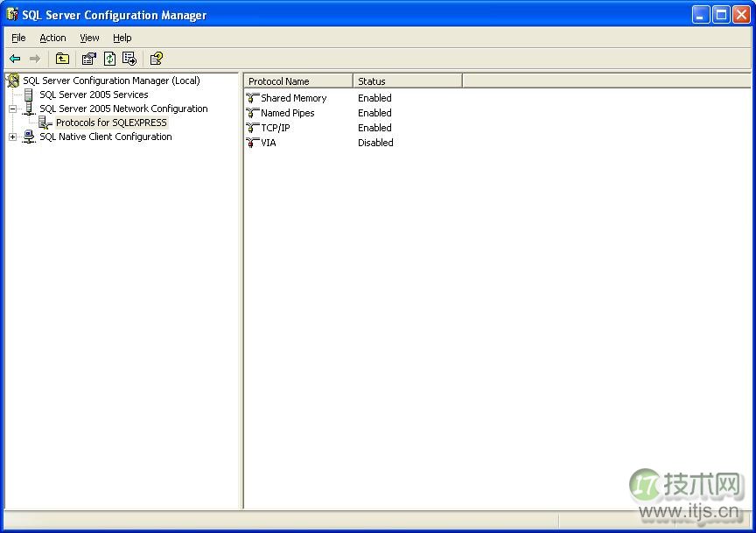Select the TCP/IP protocol name
Image resolution: width=756 pixels, height=533 pixels.
coord(276,128)
